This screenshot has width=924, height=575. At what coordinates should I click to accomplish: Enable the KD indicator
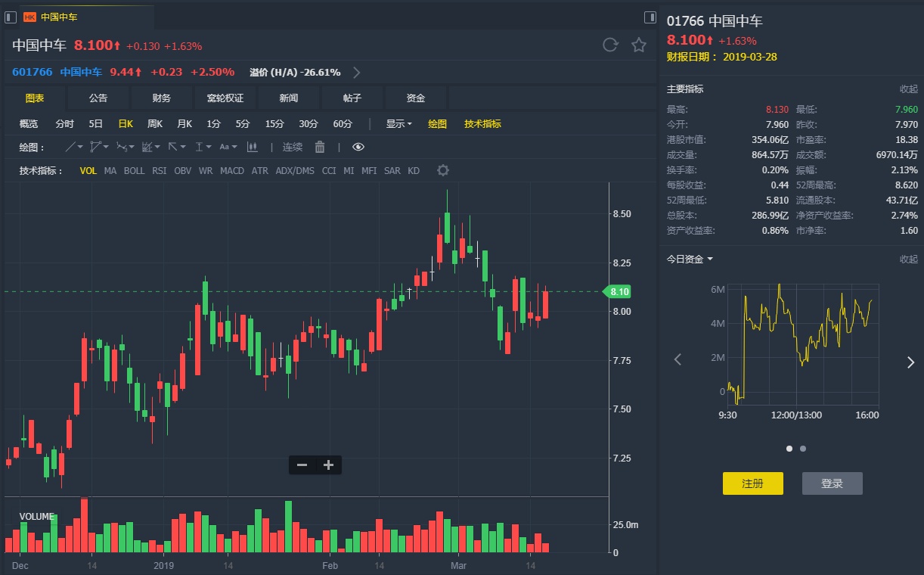[x=414, y=171]
